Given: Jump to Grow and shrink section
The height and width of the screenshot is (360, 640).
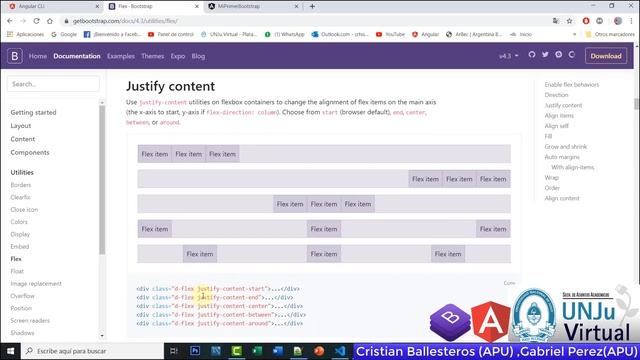Looking at the screenshot, I should click(x=565, y=147).
